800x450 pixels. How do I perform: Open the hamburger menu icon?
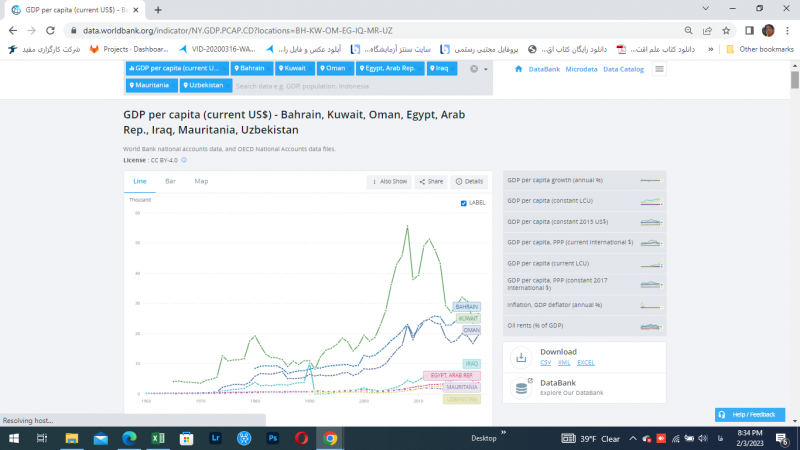point(659,69)
